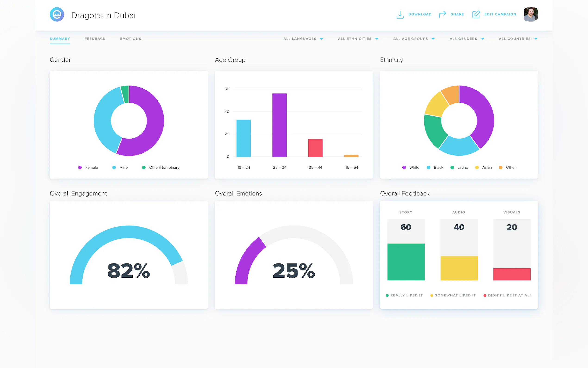588x368 pixels.
Task: Toggle the Male legend dot
Action: (114, 168)
